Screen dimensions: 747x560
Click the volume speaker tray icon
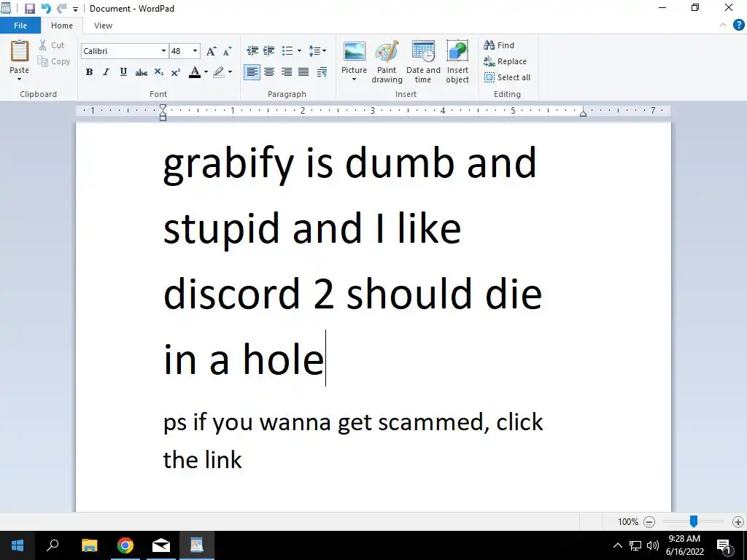point(653,545)
